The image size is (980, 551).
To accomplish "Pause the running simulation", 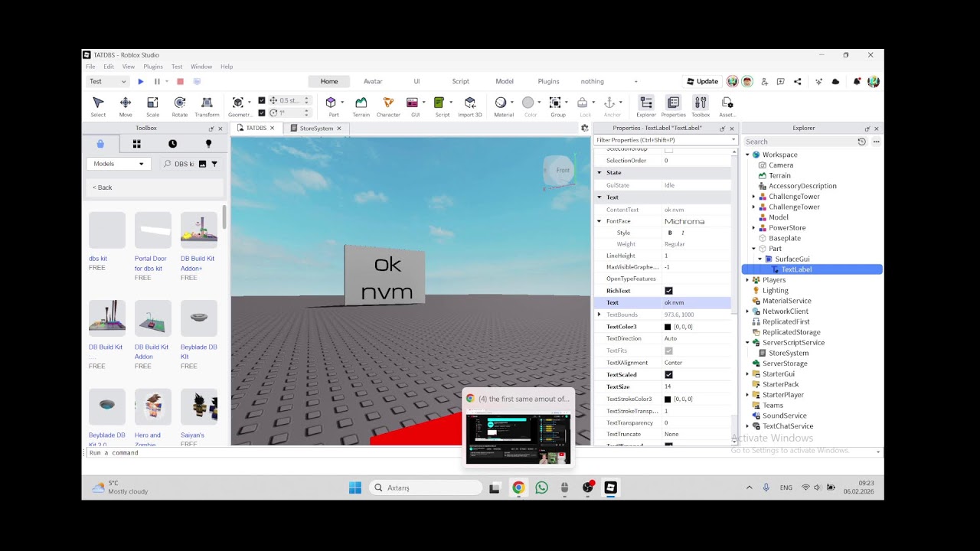I will [157, 81].
